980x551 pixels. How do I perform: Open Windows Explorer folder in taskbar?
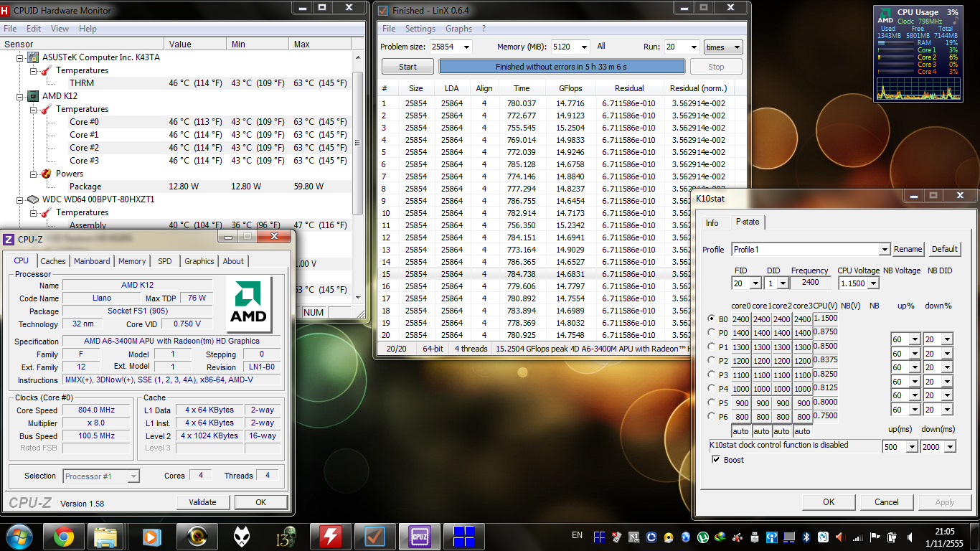coord(105,536)
